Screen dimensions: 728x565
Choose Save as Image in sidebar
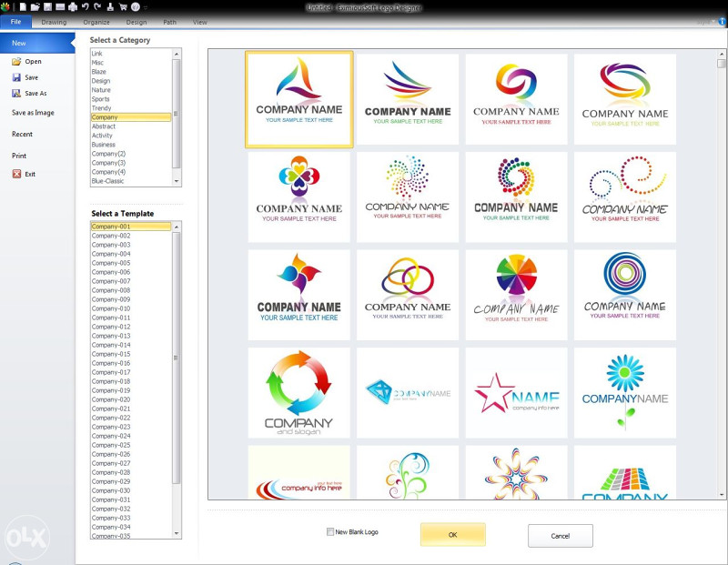click(33, 112)
